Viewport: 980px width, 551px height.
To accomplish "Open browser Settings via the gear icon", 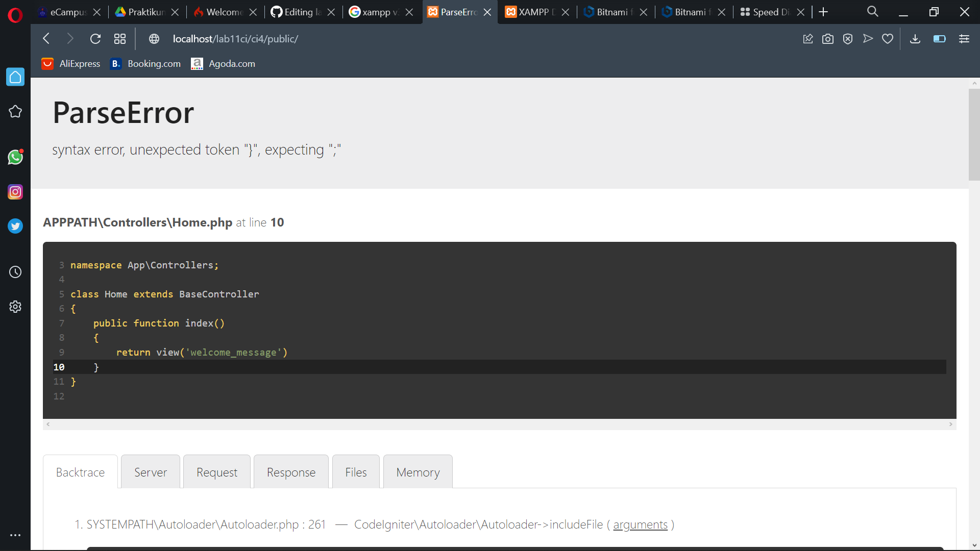I will pos(15,306).
